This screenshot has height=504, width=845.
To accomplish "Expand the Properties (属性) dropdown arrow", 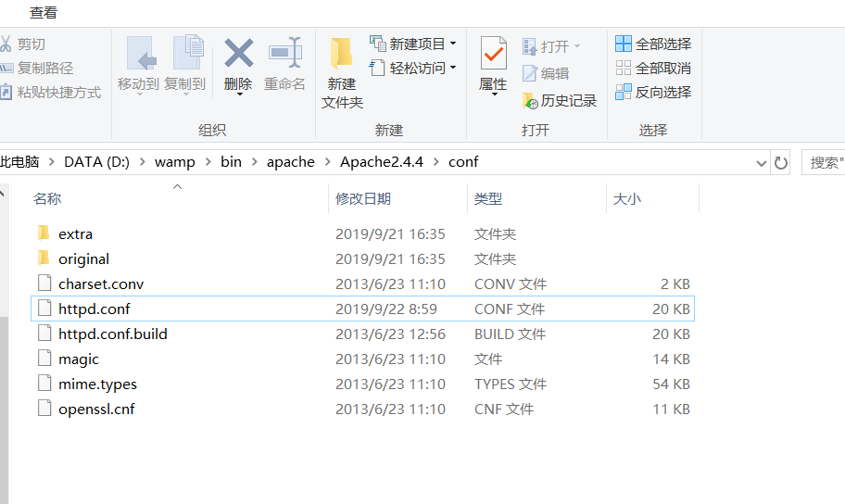I will pos(494,94).
